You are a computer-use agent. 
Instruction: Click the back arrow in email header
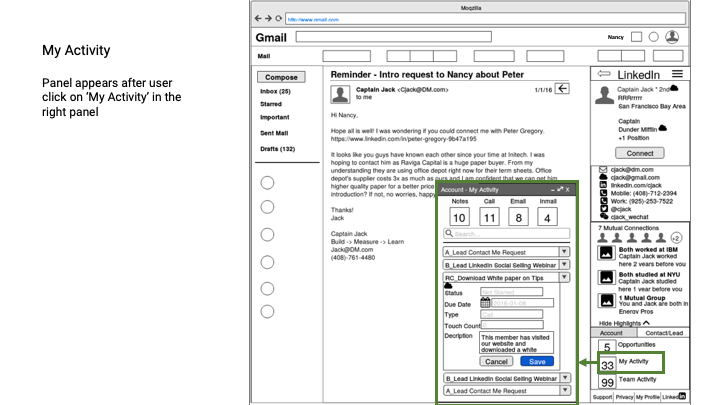pyautogui.click(x=563, y=89)
